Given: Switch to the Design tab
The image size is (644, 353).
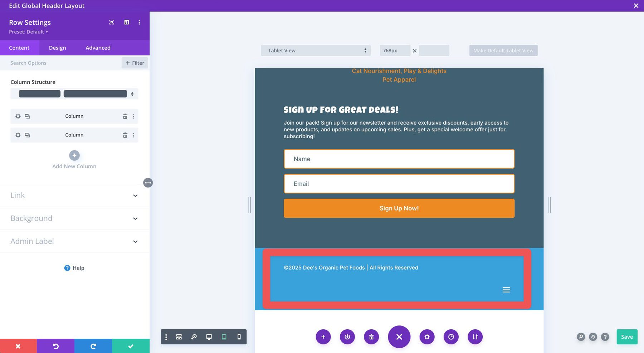Looking at the screenshot, I should point(57,48).
